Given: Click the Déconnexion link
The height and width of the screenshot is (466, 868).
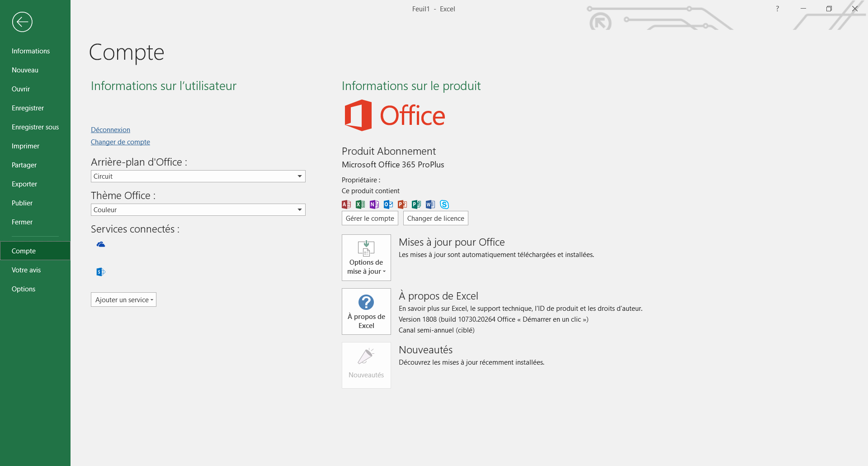Looking at the screenshot, I should coord(110,130).
